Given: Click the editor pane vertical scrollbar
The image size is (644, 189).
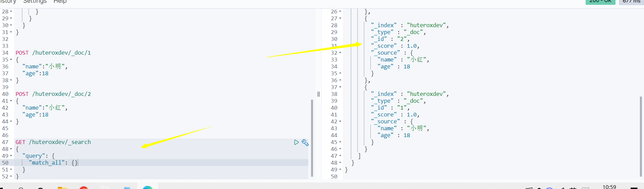Looking at the screenshot, I should pyautogui.click(x=312, y=138).
